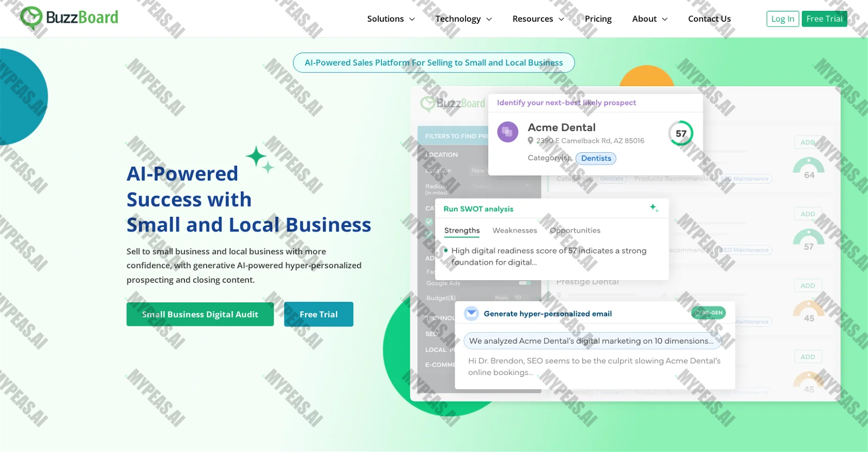Open the Resources menu item
Screen dimensions: 868x452
coord(533,18)
